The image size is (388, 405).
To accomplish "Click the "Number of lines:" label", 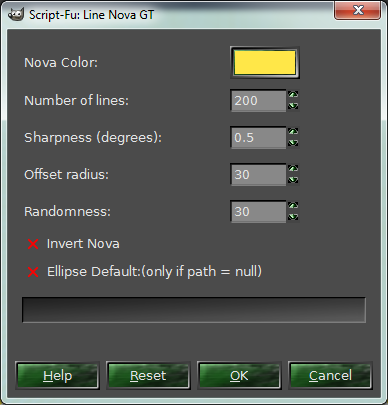I will tap(76, 100).
